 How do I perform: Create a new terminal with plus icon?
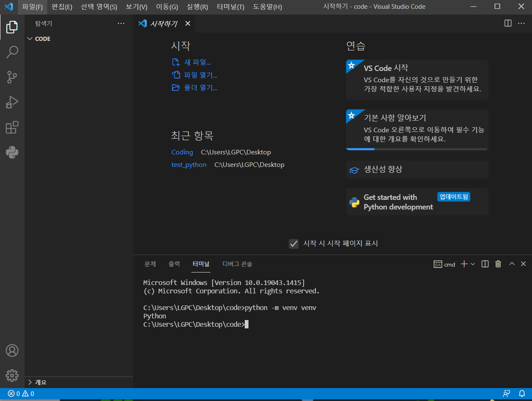tap(464, 264)
